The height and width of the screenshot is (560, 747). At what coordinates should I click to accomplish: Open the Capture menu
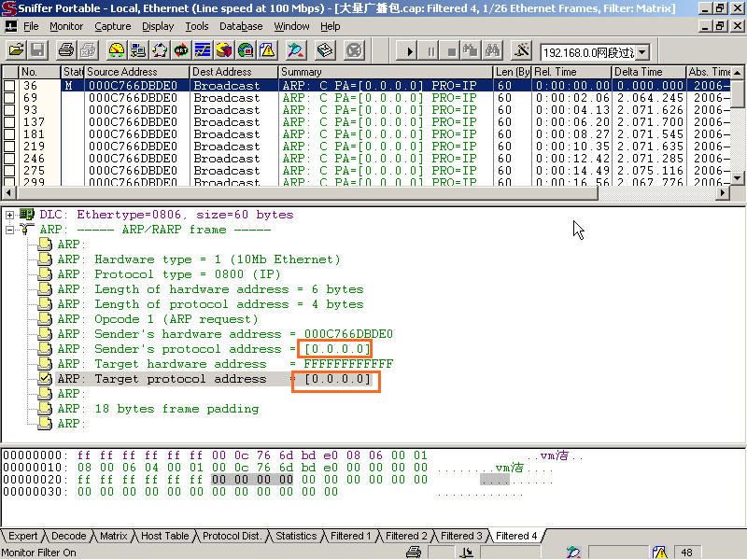click(x=112, y=26)
